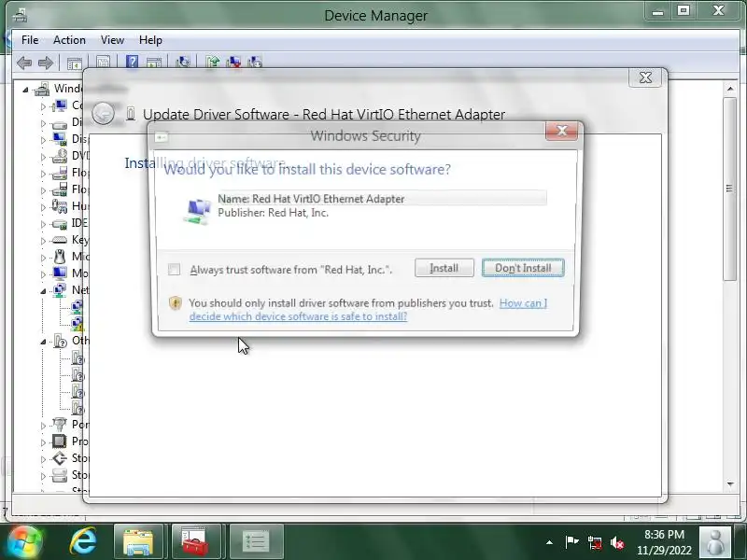This screenshot has width=747, height=560.
Task: Select the Network adapters category icon
Action: 60,290
